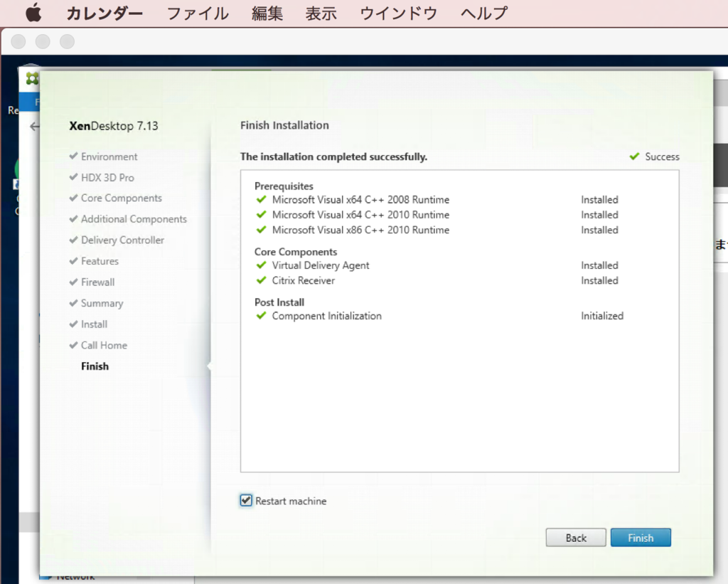The height and width of the screenshot is (584, 728).
Task: Click the 'Initialized' status text
Action: [602, 316]
